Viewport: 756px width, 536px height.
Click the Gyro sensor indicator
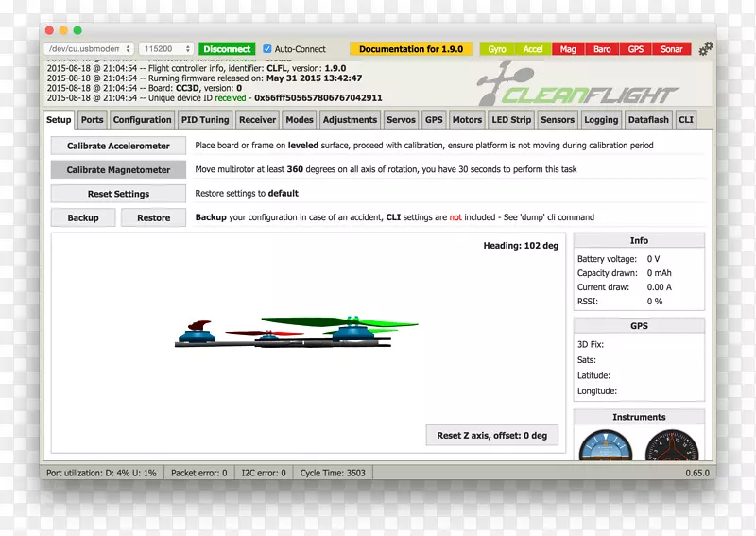[x=497, y=49]
